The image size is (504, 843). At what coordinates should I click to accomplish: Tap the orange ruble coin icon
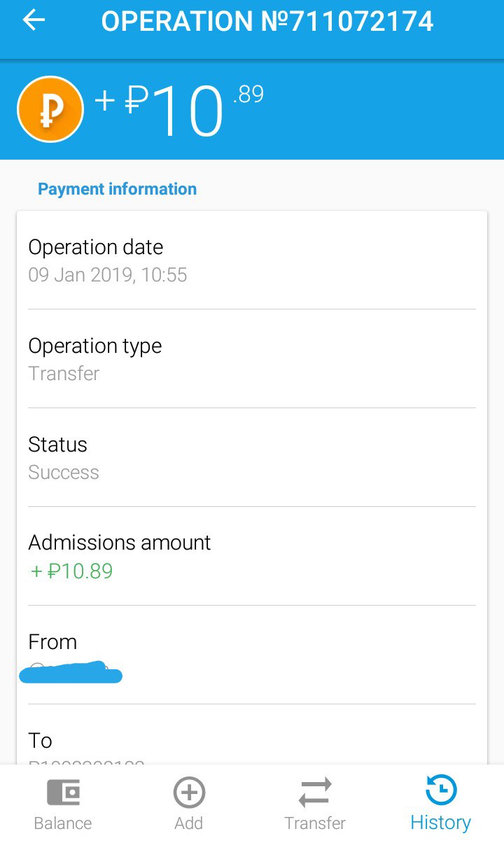(50, 109)
